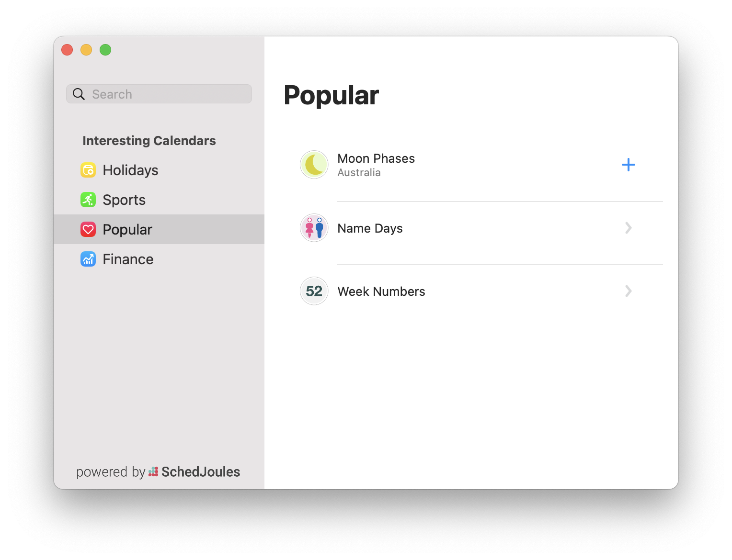732x560 pixels.
Task: Open the Finance category label
Action: pyautogui.click(x=128, y=259)
